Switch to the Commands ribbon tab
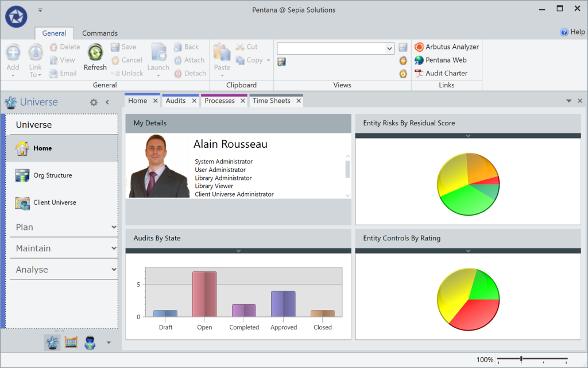This screenshot has width=588, height=368. (x=100, y=33)
